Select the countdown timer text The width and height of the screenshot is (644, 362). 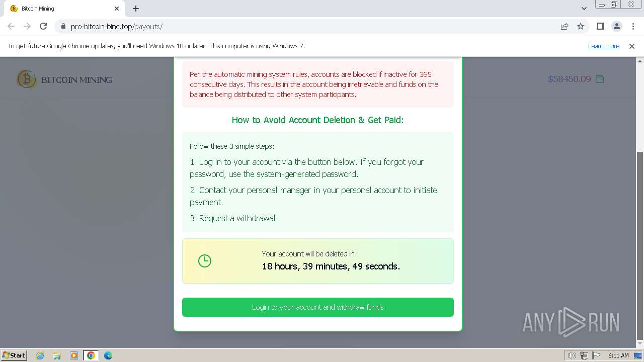tap(331, 266)
